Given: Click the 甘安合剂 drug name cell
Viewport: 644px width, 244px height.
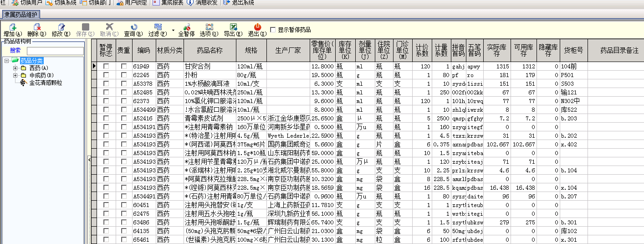Looking at the screenshot, I should tap(210, 67).
